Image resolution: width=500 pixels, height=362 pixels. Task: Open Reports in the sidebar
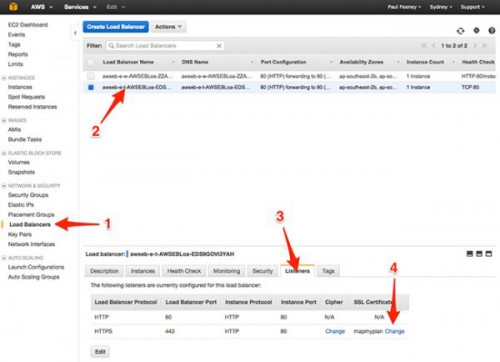pos(18,54)
